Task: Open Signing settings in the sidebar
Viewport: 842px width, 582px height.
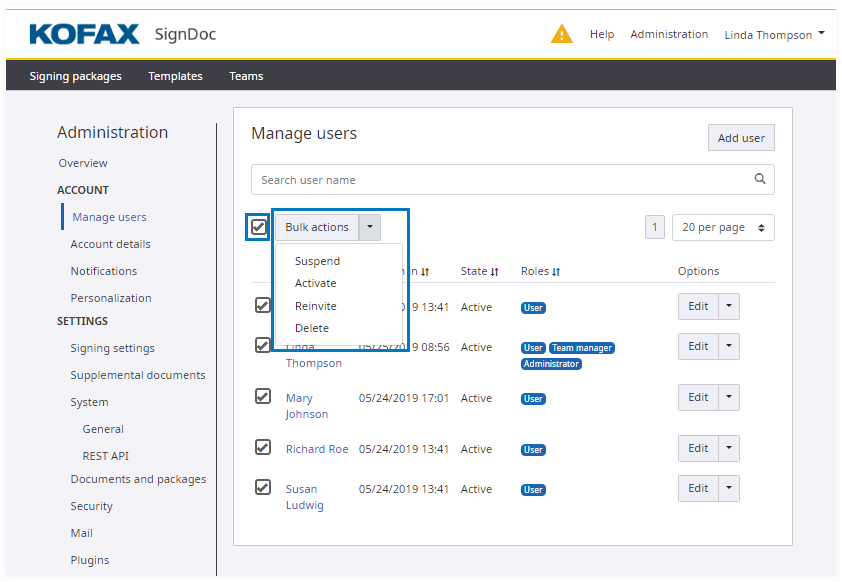Action: (112, 348)
